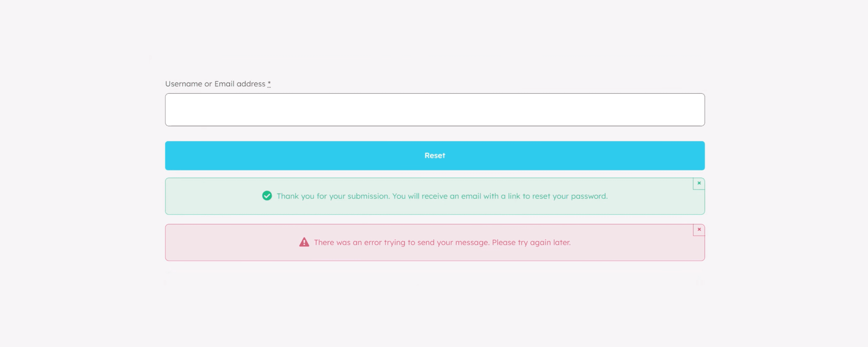The image size is (868, 347).
Task: Click "link to reset your password" phrase
Action: [557, 196]
